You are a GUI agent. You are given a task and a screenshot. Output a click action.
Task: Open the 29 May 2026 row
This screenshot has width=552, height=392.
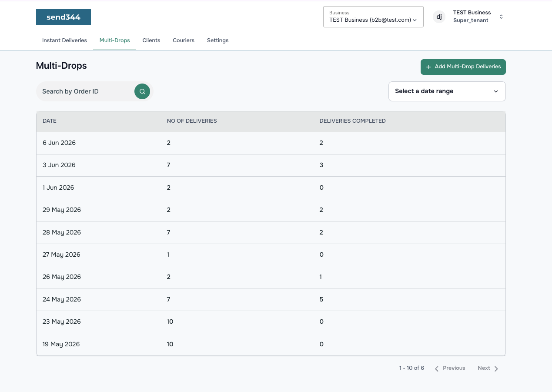271,210
